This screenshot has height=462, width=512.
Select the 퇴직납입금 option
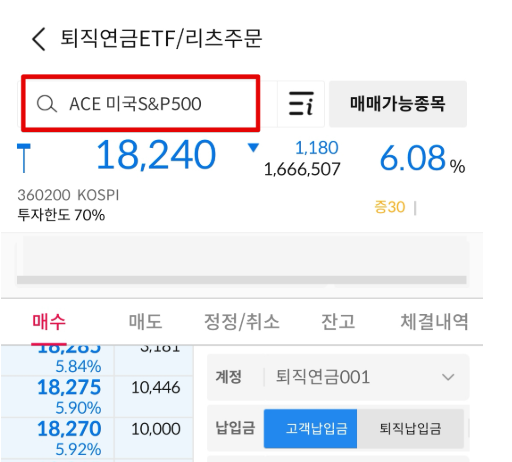coord(410,428)
